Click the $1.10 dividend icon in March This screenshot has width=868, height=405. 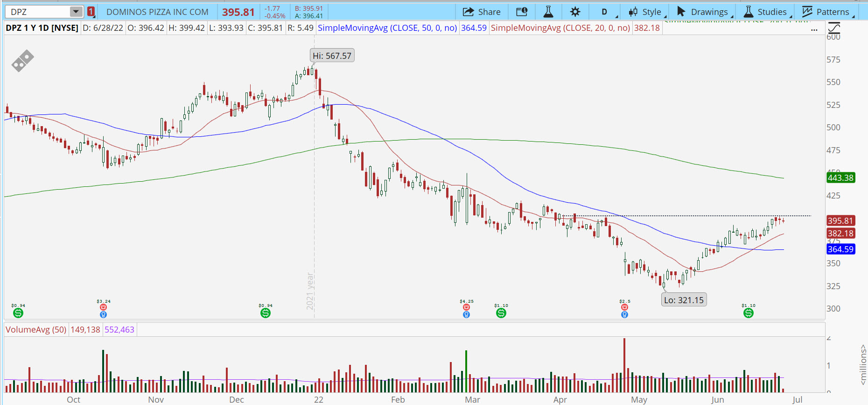click(x=501, y=313)
